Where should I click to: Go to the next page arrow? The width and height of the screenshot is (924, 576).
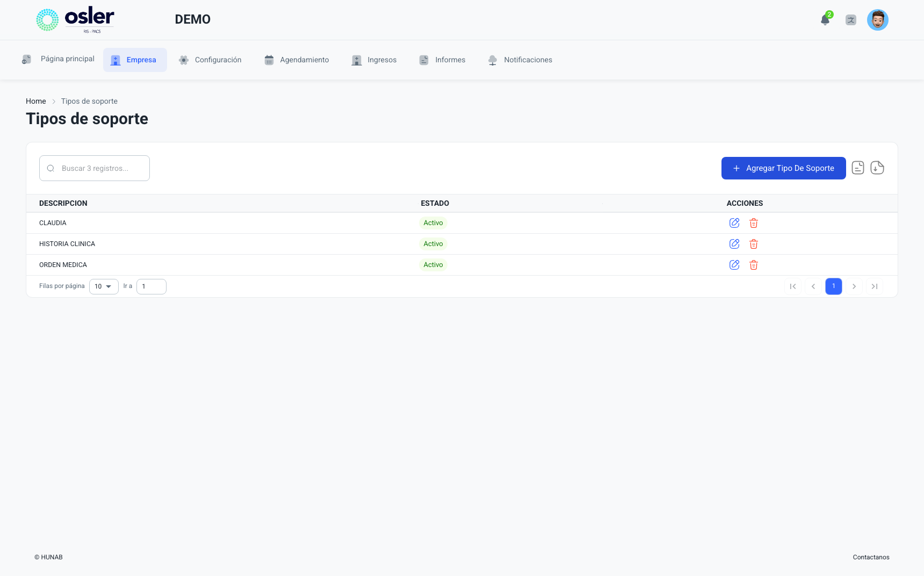854,286
